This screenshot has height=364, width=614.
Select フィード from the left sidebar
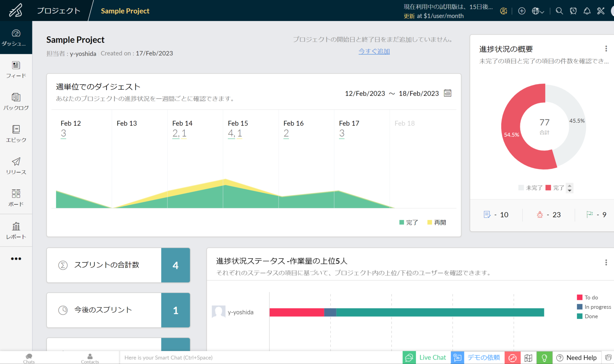click(16, 69)
